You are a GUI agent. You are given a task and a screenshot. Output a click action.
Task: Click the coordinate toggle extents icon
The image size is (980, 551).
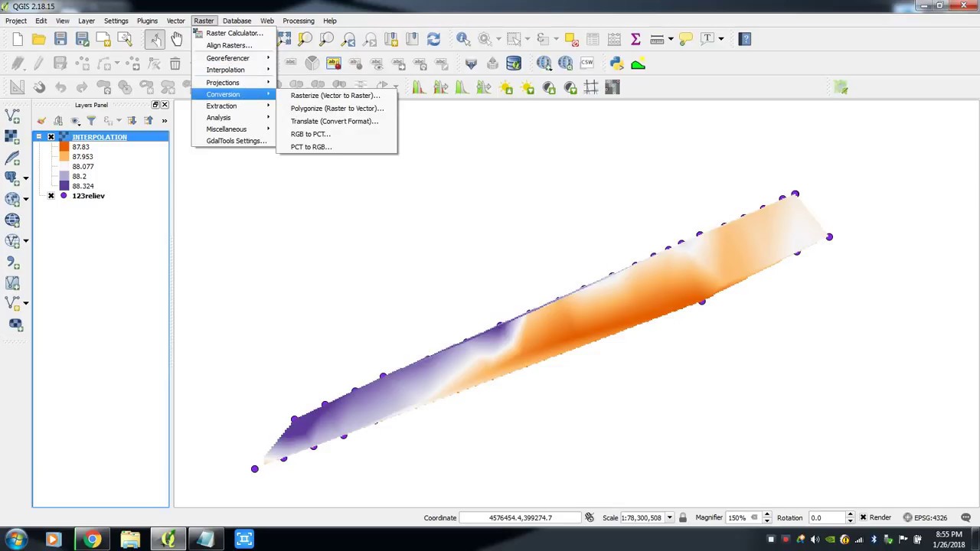click(x=590, y=518)
